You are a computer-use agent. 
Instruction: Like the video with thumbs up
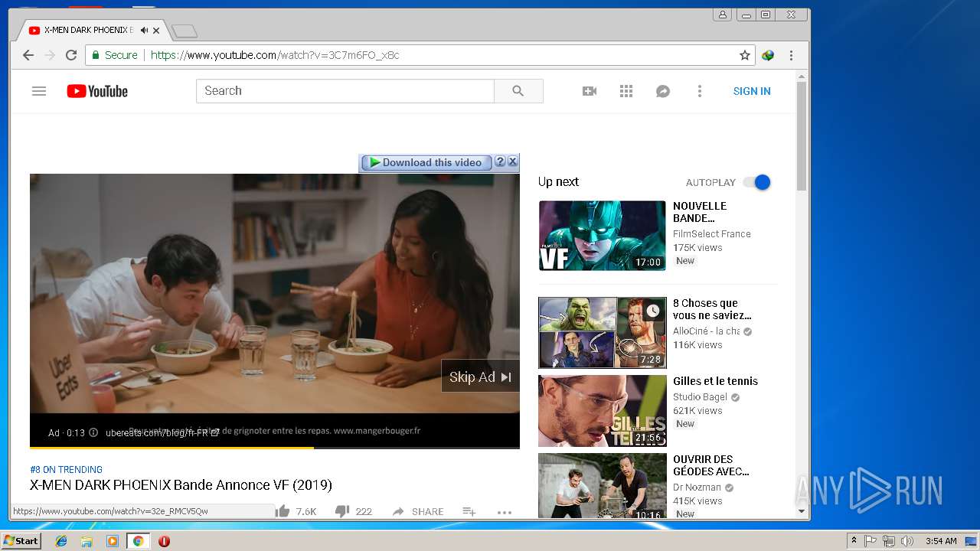tap(284, 511)
